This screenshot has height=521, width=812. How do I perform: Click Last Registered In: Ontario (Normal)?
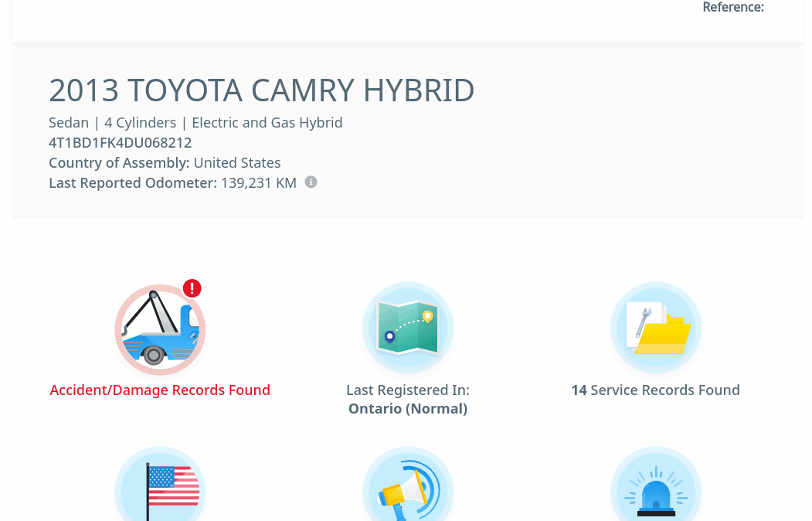point(408,400)
